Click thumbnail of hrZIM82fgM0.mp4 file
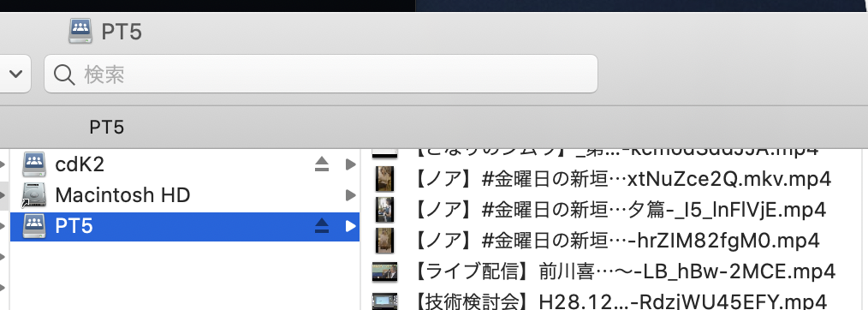The width and height of the screenshot is (868, 310). (384, 241)
